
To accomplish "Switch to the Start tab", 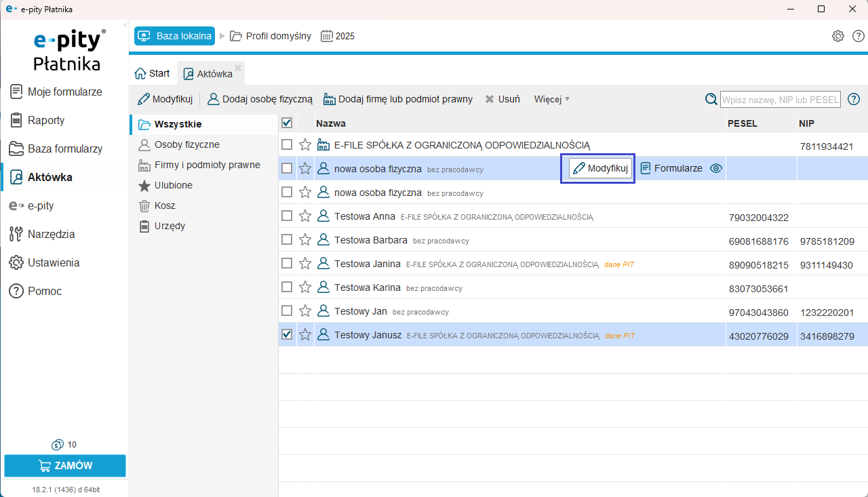I will click(x=153, y=73).
